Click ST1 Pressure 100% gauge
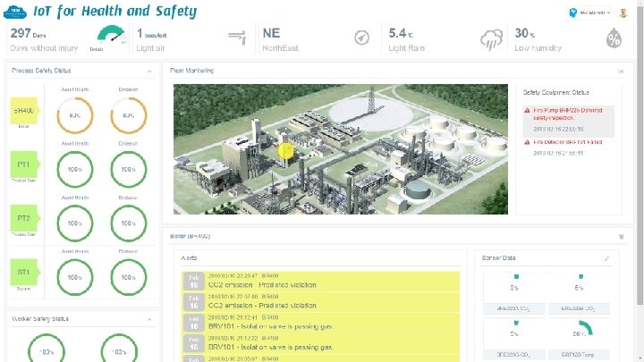 [x=129, y=277]
